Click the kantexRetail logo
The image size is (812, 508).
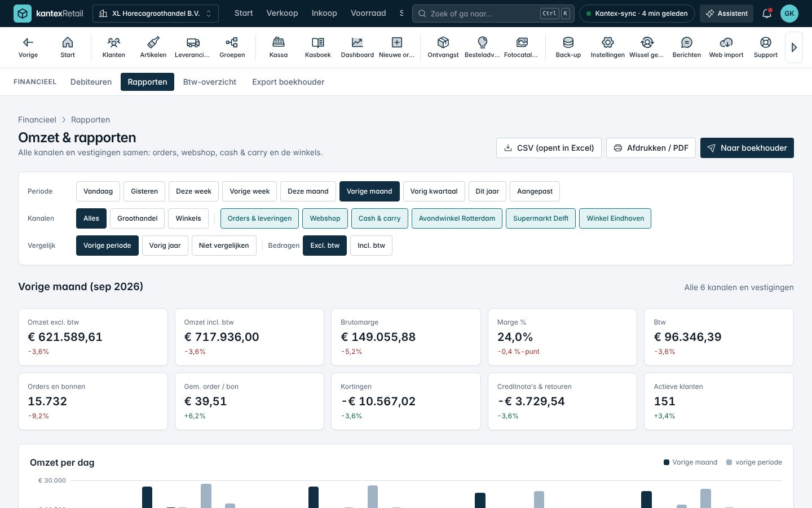[x=48, y=14]
